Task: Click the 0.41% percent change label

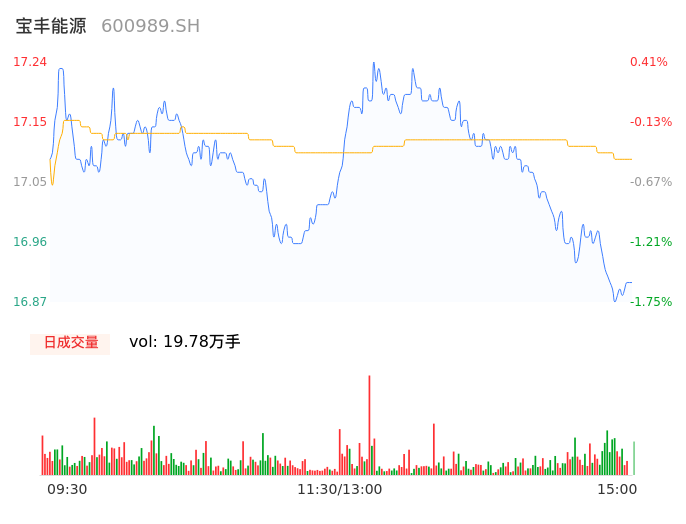Action: (648, 62)
